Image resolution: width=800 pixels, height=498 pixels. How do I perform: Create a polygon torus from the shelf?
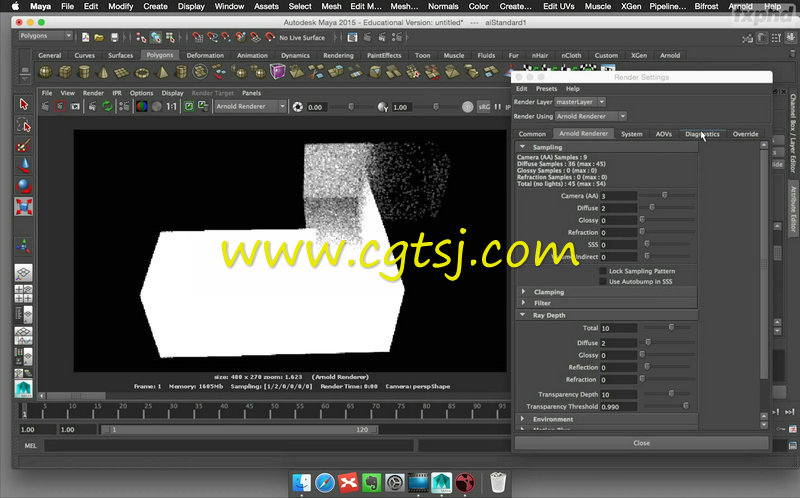click(142, 72)
